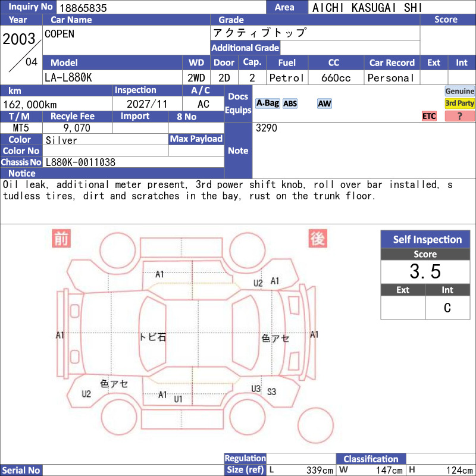Click the Inquiry No value 18865835
The width and height of the screenshot is (476, 476).
point(83,8)
